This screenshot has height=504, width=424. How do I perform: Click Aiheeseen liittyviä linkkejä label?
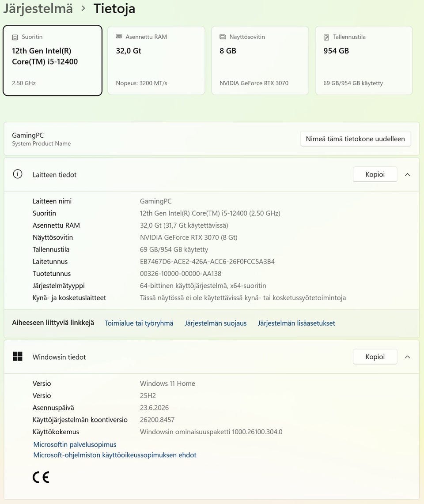pos(53,323)
